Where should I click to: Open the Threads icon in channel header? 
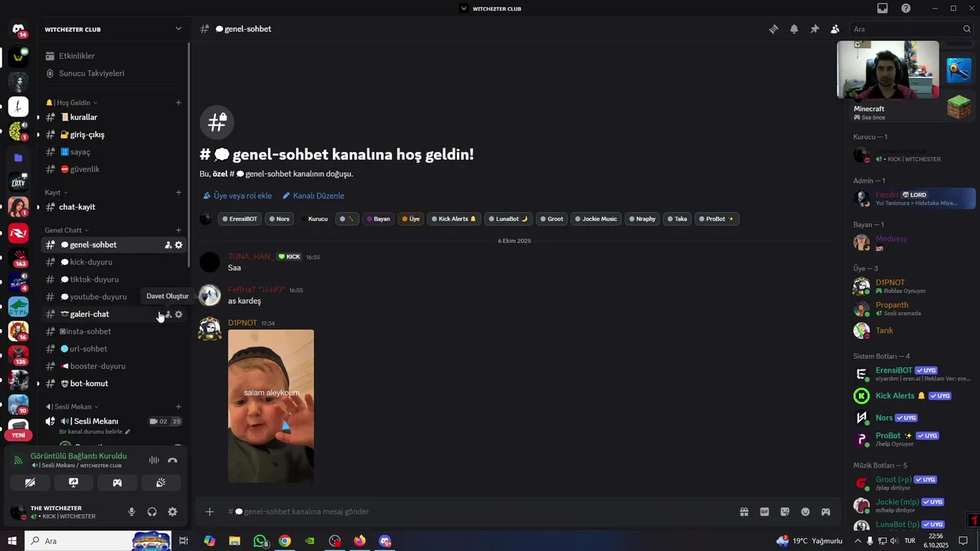pos(773,29)
